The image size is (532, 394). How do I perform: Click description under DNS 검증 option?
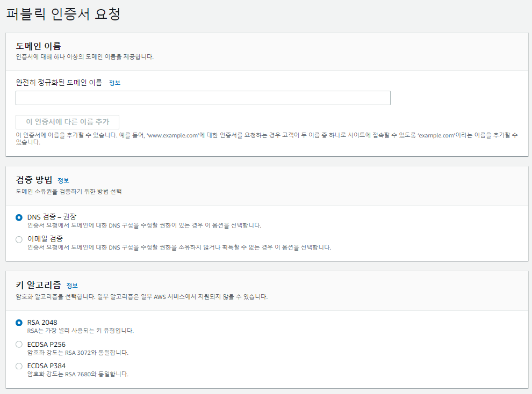pyautogui.click(x=144, y=225)
